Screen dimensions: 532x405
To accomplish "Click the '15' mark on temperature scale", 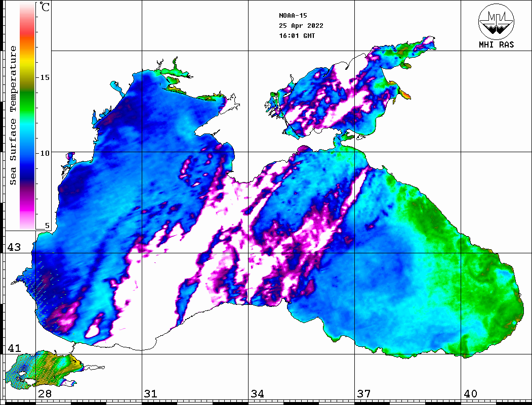I will pyautogui.click(x=45, y=77).
